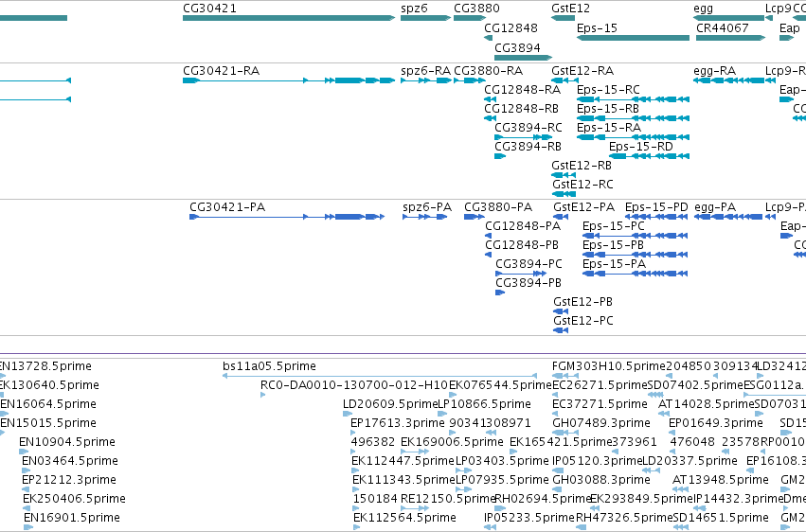The height and width of the screenshot is (532, 806).
Task: Click the CG12848-RB transcript label
Action: tap(521, 109)
